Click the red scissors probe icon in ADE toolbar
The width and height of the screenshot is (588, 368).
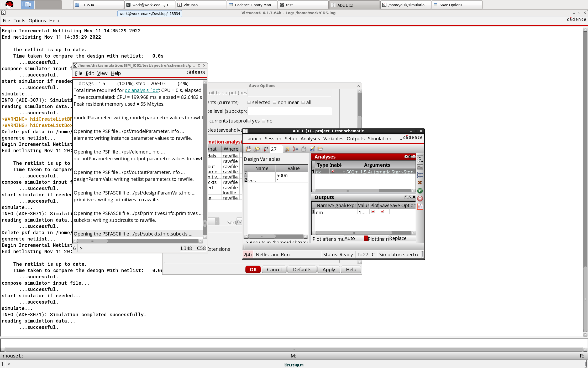pyautogui.click(x=296, y=149)
